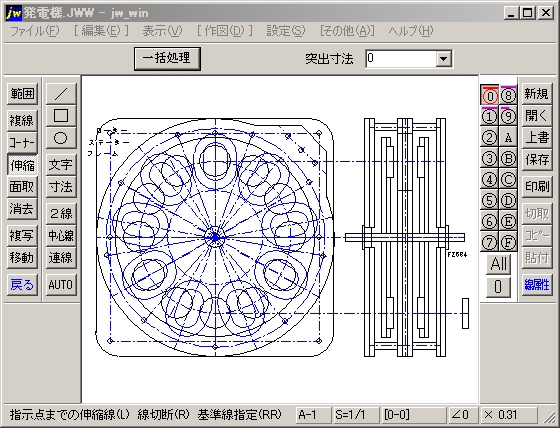Select the rectangle drawing tool
Screen dimensions: 560x428
click(x=61, y=116)
